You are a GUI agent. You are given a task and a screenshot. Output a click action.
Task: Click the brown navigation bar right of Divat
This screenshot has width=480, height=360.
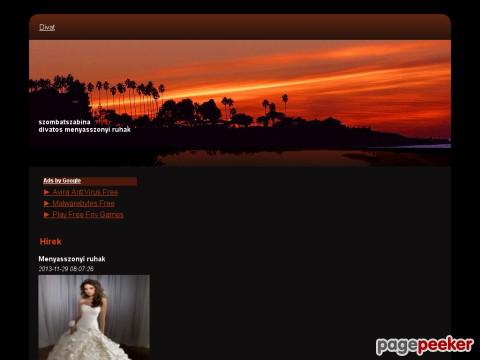[253, 27]
